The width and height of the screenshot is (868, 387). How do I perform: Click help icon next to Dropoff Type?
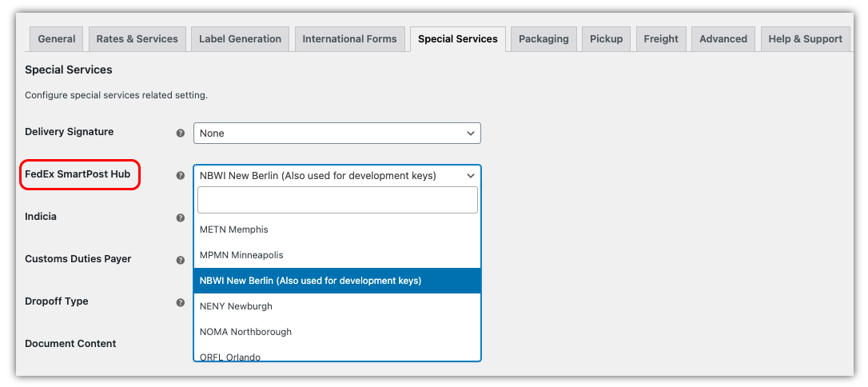(181, 303)
